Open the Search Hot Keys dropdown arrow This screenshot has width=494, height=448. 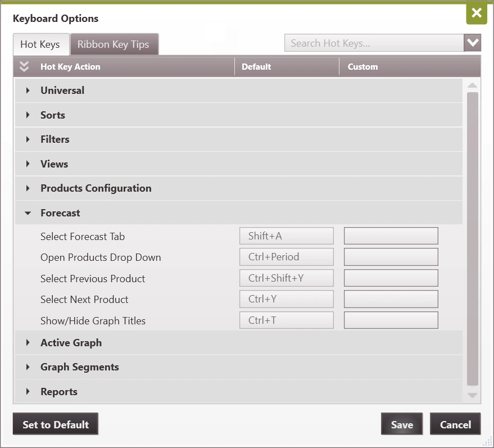point(472,43)
